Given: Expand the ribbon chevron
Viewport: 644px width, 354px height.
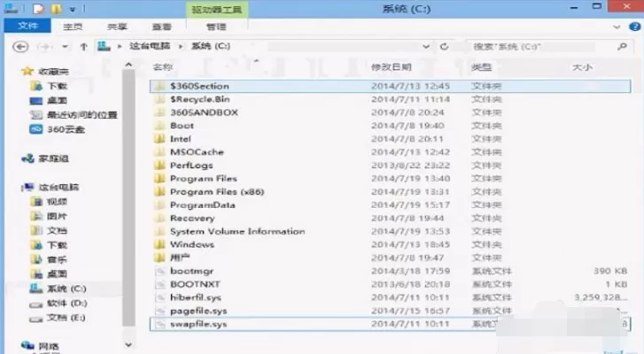Looking at the screenshot, I should coord(617,27).
